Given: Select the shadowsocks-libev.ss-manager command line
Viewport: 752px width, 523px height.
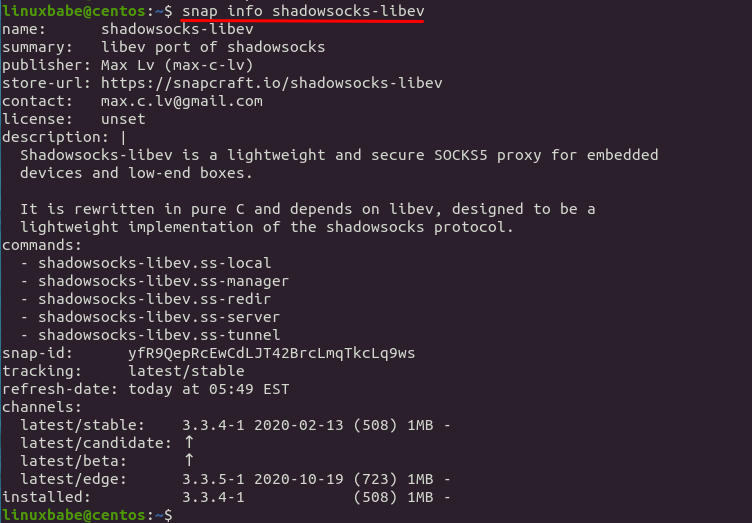Looking at the screenshot, I should [x=163, y=281].
